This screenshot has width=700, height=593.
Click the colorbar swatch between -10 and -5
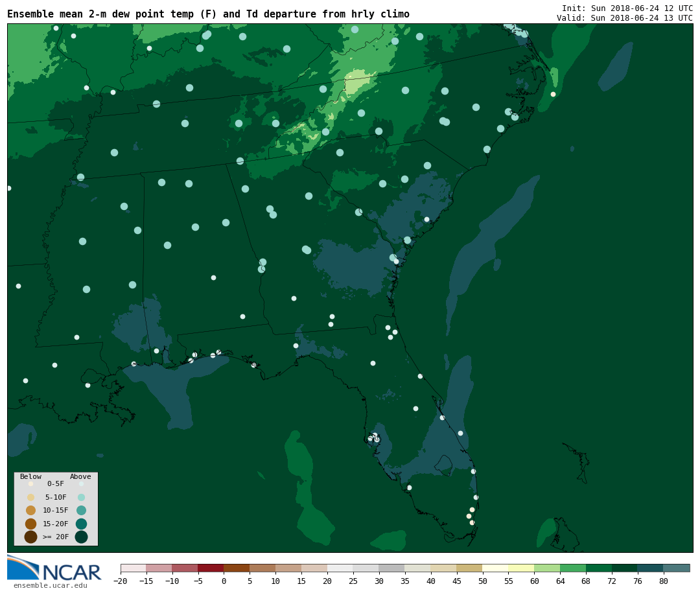185,568
